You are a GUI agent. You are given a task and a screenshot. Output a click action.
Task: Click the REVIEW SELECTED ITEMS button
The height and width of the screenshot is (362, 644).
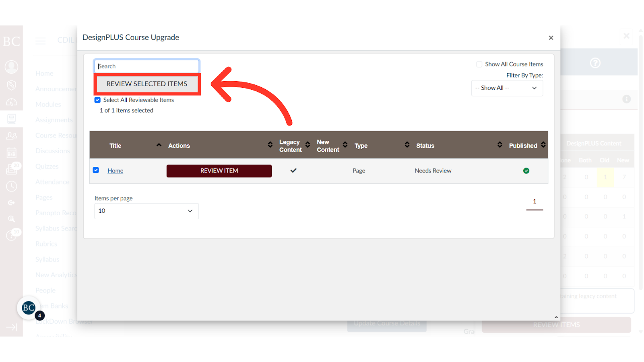[x=147, y=84]
